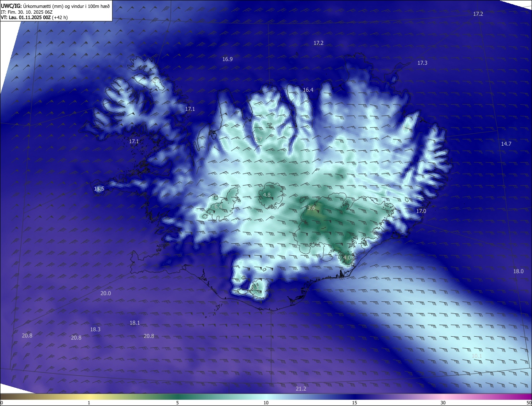Click the 17.3 value off the northeast coast

[x=422, y=63]
